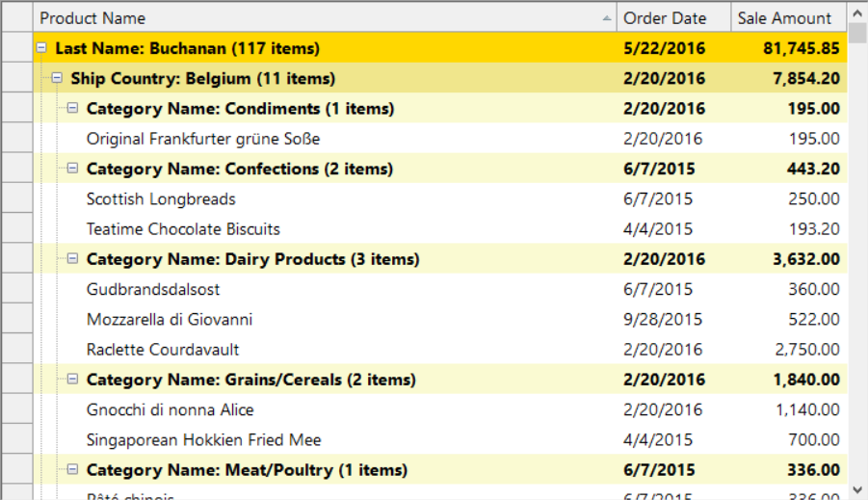
Task: Collapse the Meat/Poultry category group
Action: point(72,469)
